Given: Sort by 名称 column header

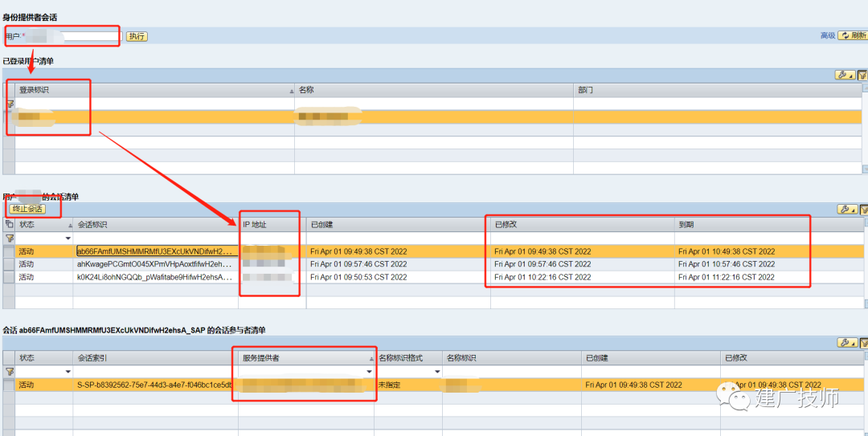Looking at the screenshot, I should tap(433, 90).
